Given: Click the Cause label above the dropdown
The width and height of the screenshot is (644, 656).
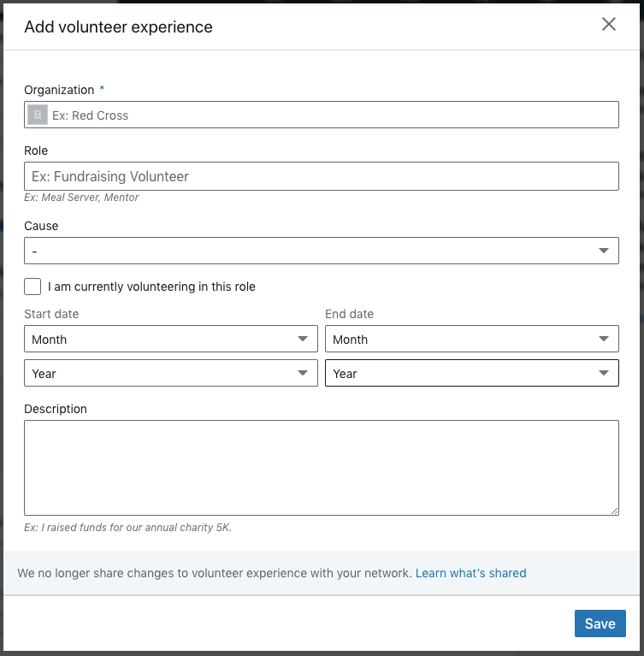Looking at the screenshot, I should [41, 226].
